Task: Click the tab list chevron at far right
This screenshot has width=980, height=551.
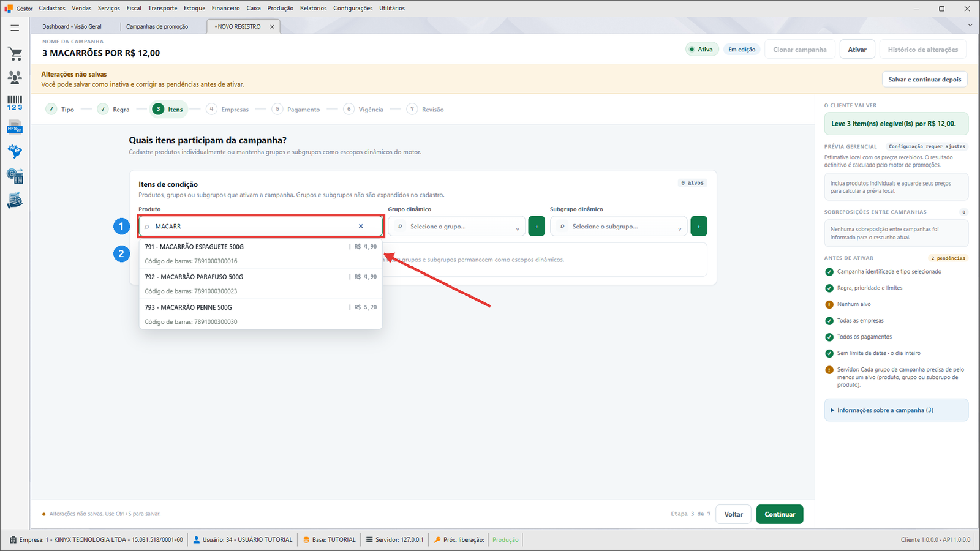Action: pos(970,25)
